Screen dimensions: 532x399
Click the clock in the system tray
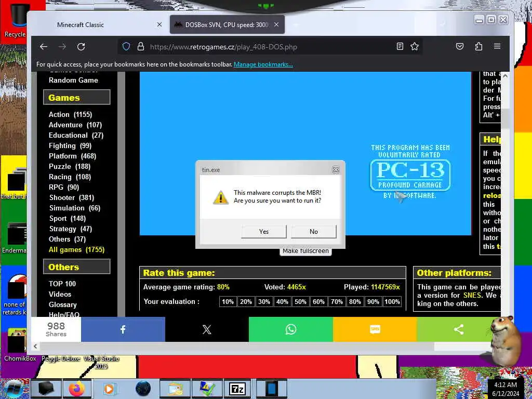pyautogui.click(x=507, y=389)
